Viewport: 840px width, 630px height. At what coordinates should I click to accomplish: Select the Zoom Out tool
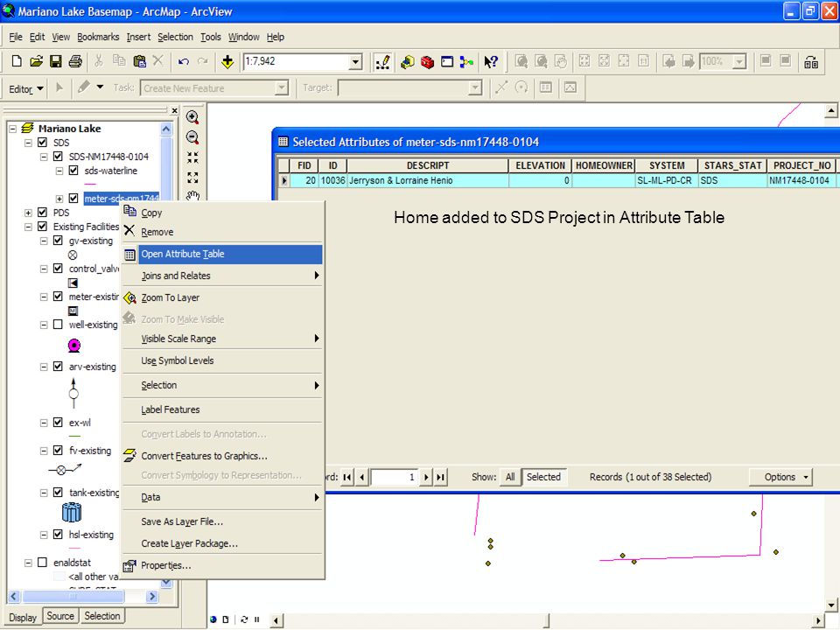pyautogui.click(x=192, y=137)
